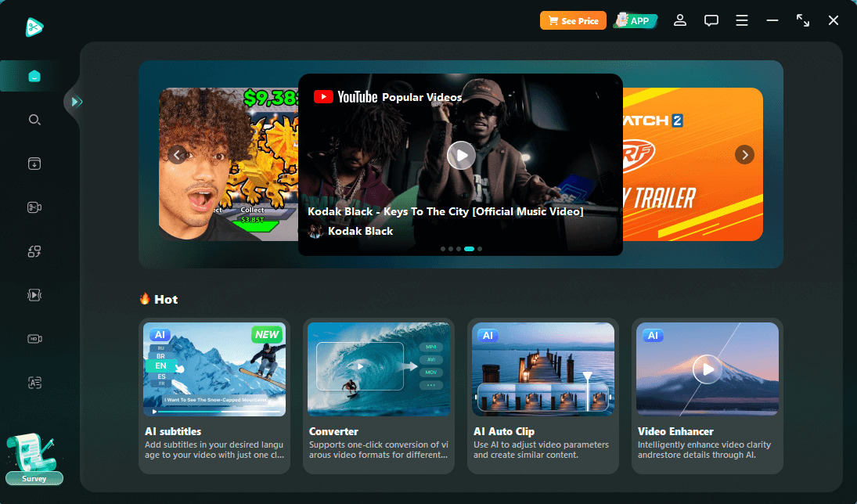Click the AI Auto Clip title

[x=504, y=431]
